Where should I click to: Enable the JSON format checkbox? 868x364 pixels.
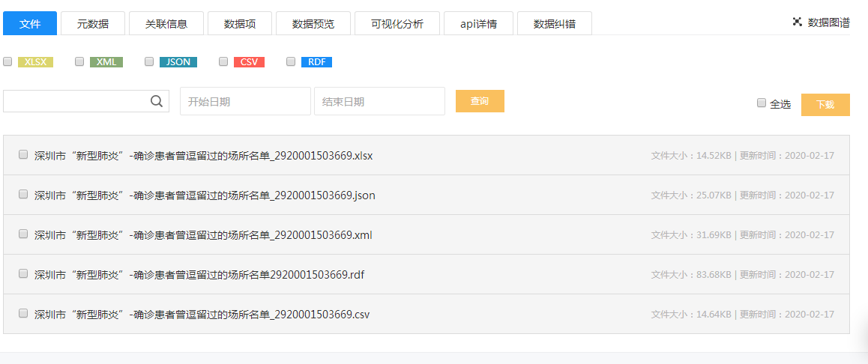coord(149,61)
